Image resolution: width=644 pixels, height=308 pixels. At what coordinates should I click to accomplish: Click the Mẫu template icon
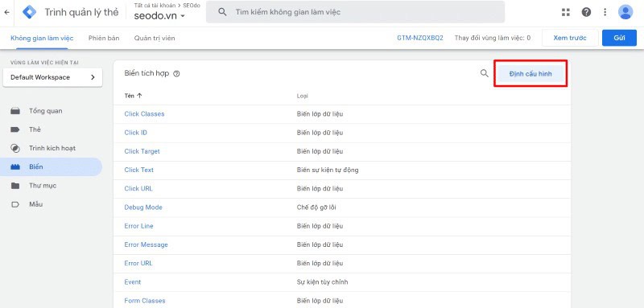tap(15, 204)
